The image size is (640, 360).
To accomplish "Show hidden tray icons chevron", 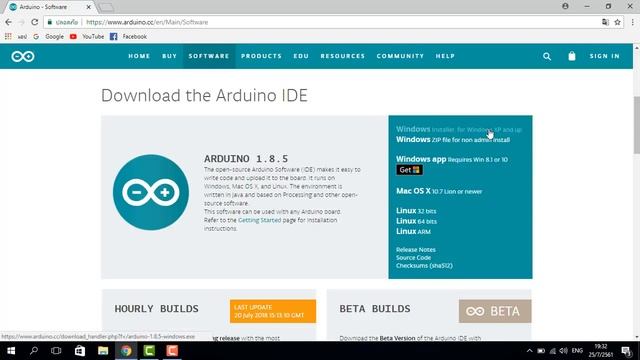I will (529, 351).
